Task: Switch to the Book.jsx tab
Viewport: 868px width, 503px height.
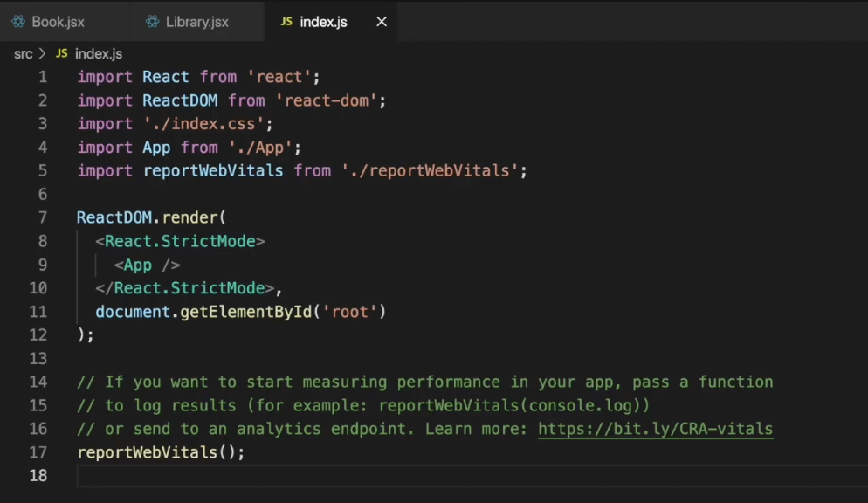Action: tap(59, 22)
